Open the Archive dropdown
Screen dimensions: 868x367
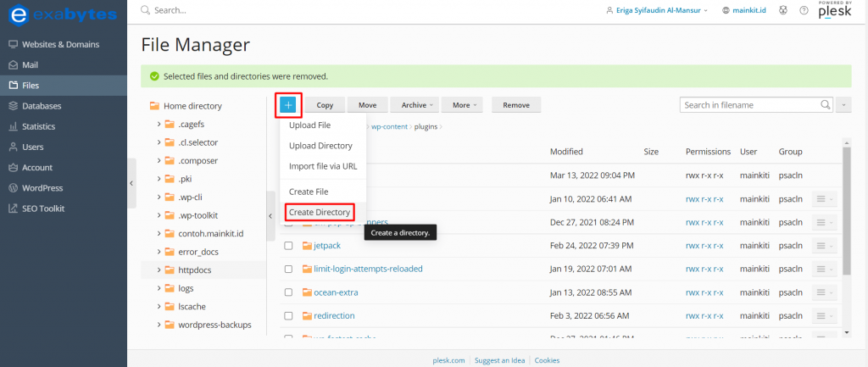(x=414, y=105)
